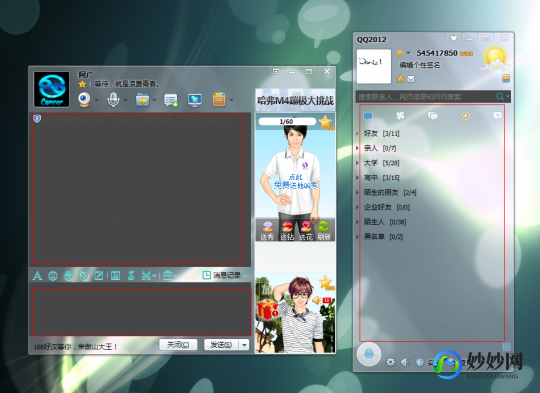Open the send button dropdown arrow
This screenshot has width=540, height=393.
tap(245, 345)
